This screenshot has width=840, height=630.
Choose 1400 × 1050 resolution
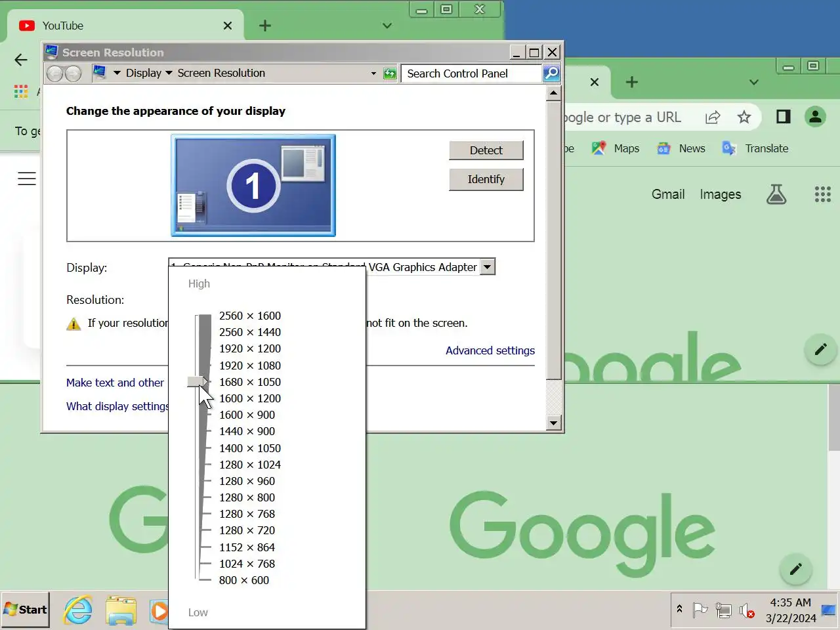coord(250,448)
